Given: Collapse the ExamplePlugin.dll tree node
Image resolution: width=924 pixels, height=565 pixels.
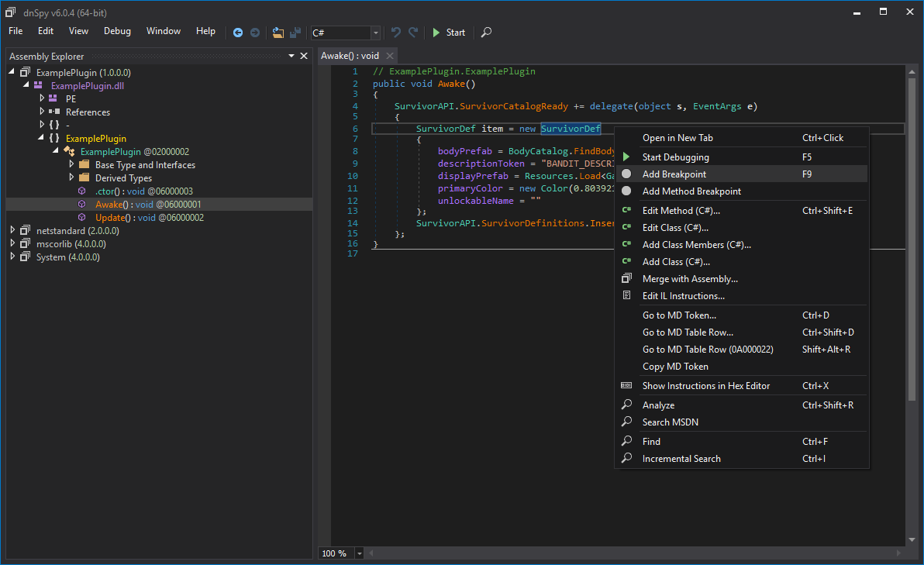Looking at the screenshot, I should point(26,84).
